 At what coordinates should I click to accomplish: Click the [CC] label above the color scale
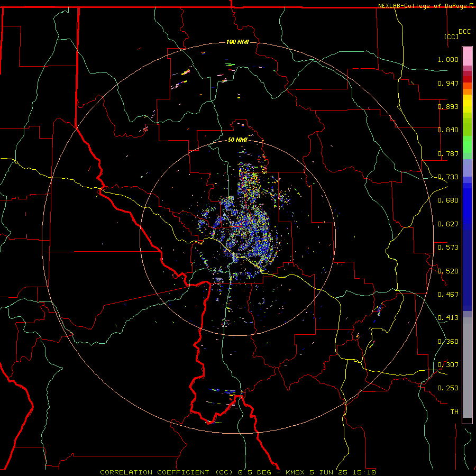tap(451, 36)
